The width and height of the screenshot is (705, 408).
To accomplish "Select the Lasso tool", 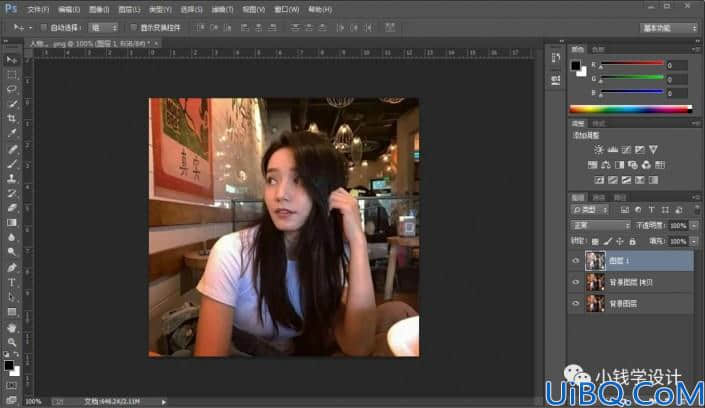I will pos(12,89).
